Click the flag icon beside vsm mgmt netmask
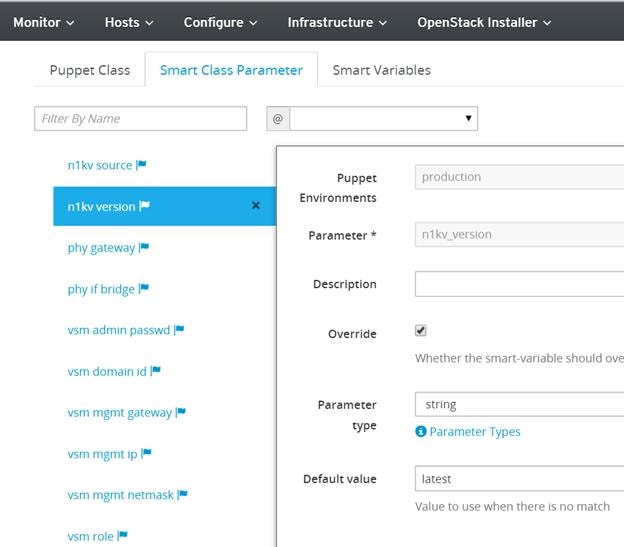Screen dimensions: 624x547 (x=182, y=494)
